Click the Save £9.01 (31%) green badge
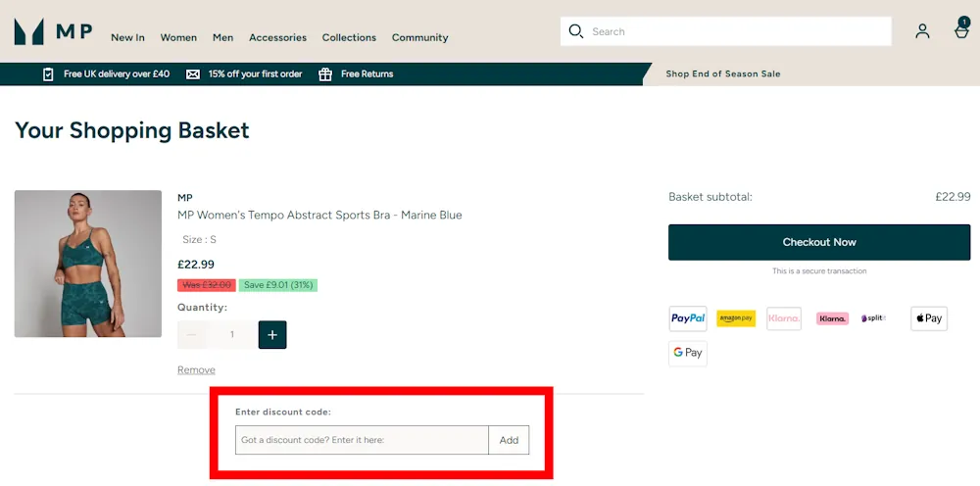The width and height of the screenshot is (980, 486). (x=278, y=285)
